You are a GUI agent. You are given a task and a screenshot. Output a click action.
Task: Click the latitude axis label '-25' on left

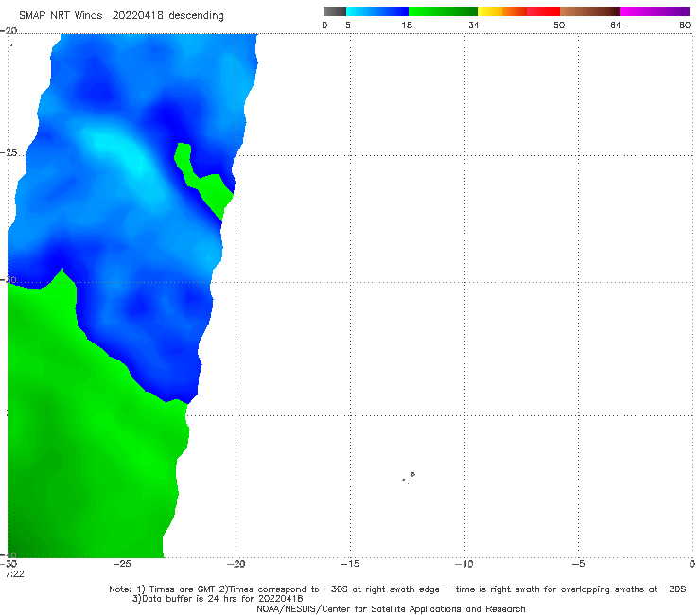[9, 152]
